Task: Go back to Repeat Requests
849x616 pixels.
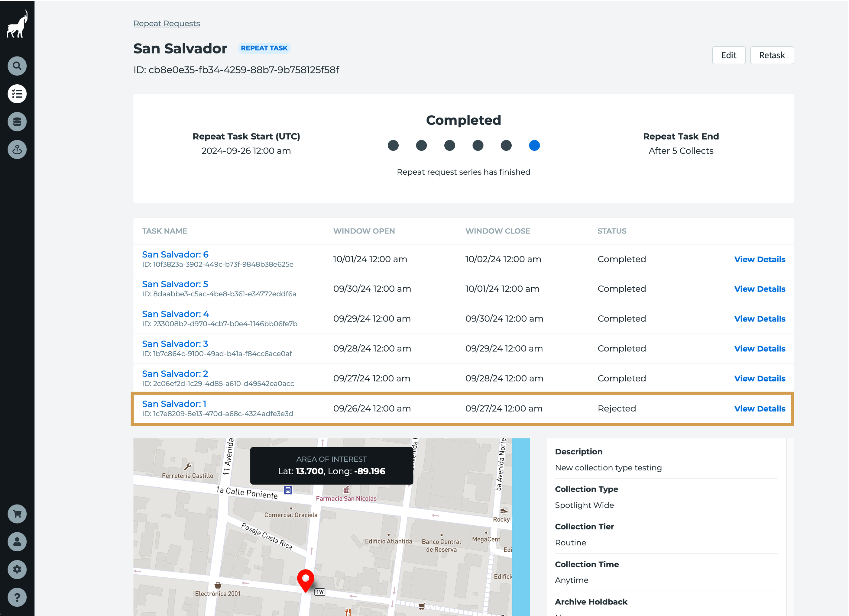Action: coord(167,24)
